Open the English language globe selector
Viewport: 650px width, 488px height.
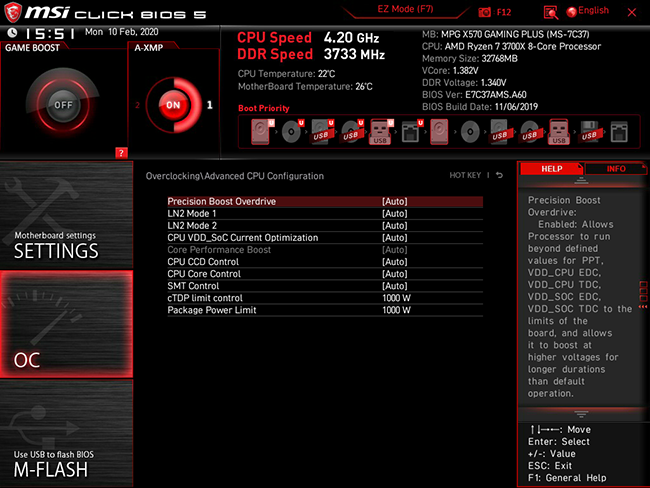pos(588,11)
